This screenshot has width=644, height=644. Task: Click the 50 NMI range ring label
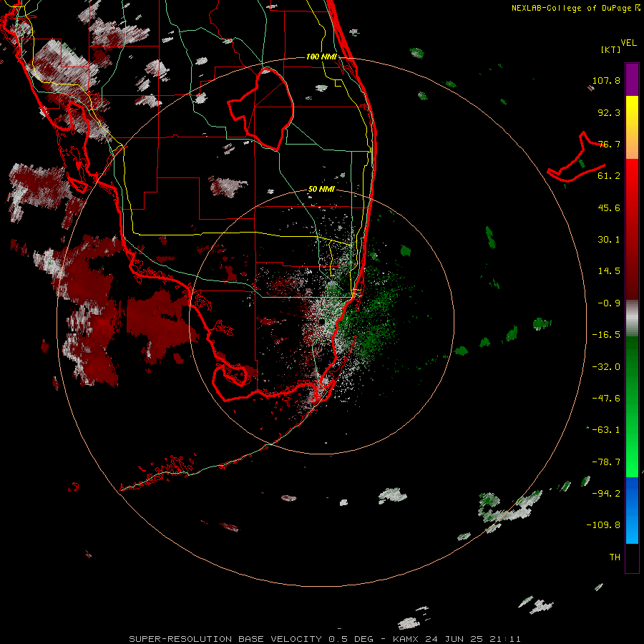[x=321, y=190]
